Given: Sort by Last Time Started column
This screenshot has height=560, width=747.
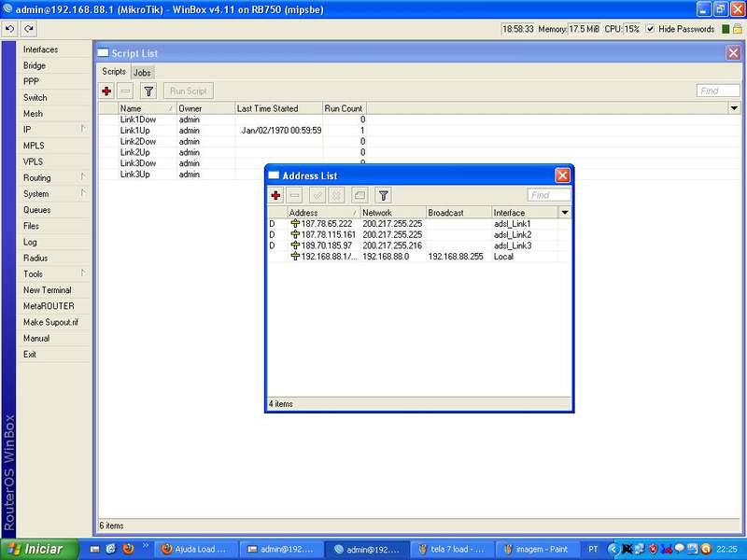Looking at the screenshot, I should click(x=278, y=108).
